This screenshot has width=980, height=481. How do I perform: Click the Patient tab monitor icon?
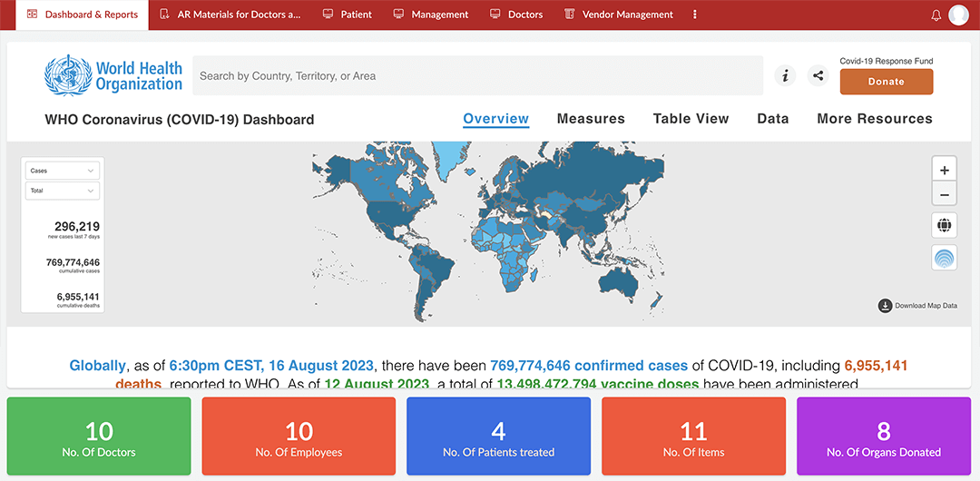[328, 14]
